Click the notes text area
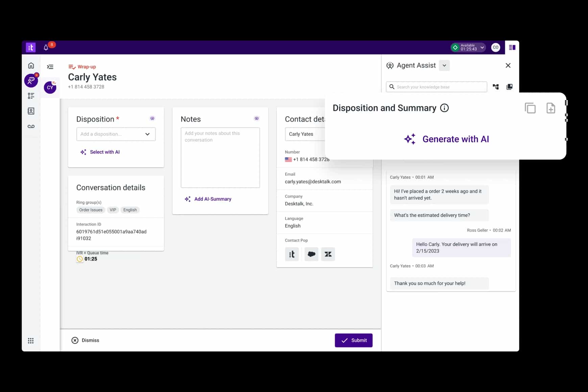Screen dimensions: 588x392 point(220,157)
